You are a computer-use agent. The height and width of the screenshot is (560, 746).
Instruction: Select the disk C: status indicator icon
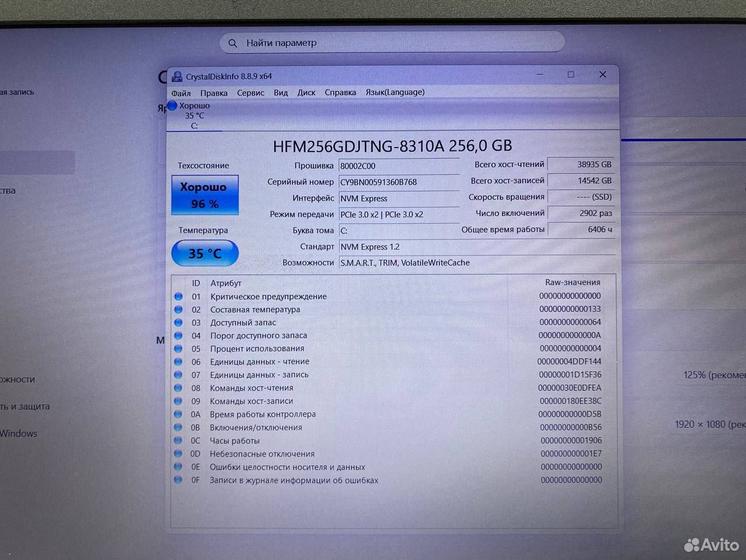173,105
